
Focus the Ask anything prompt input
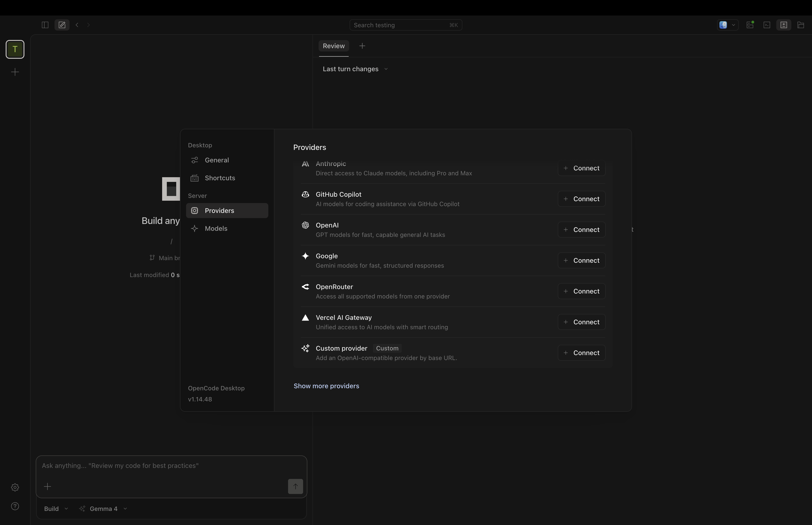click(171, 466)
